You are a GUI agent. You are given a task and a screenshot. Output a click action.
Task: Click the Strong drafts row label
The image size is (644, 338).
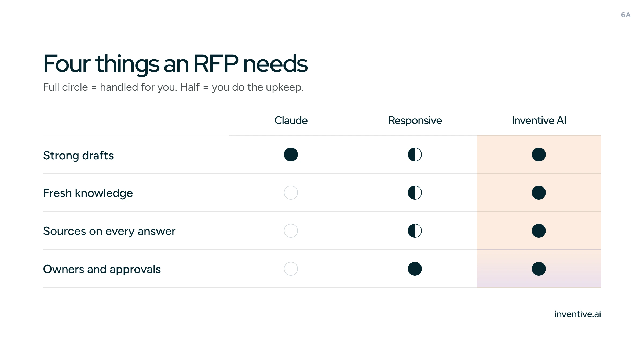tap(78, 156)
